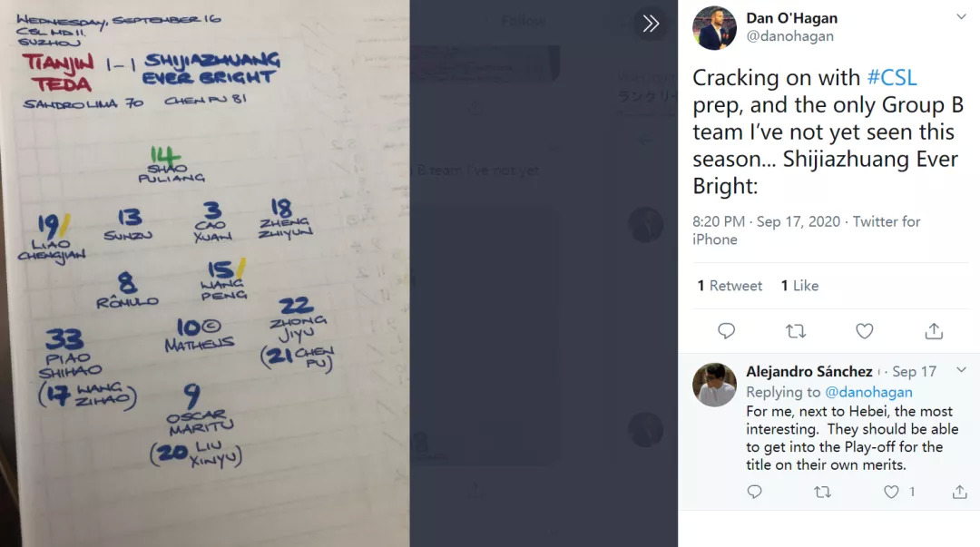Like Dan O'Hagan's CSL prep tweet
Image resolution: width=980 pixels, height=547 pixels.
[x=865, y=331]
